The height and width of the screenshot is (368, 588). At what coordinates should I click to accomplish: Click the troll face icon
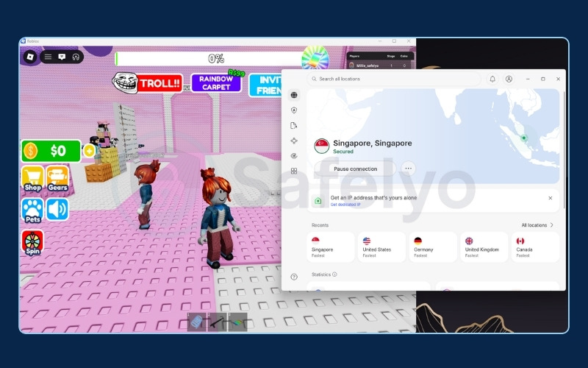pos(125,82)
